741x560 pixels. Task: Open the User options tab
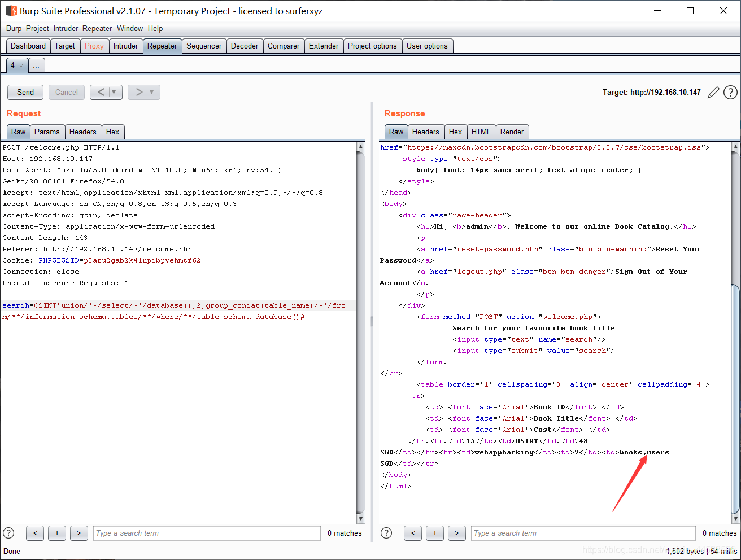(x=427, y=46)
